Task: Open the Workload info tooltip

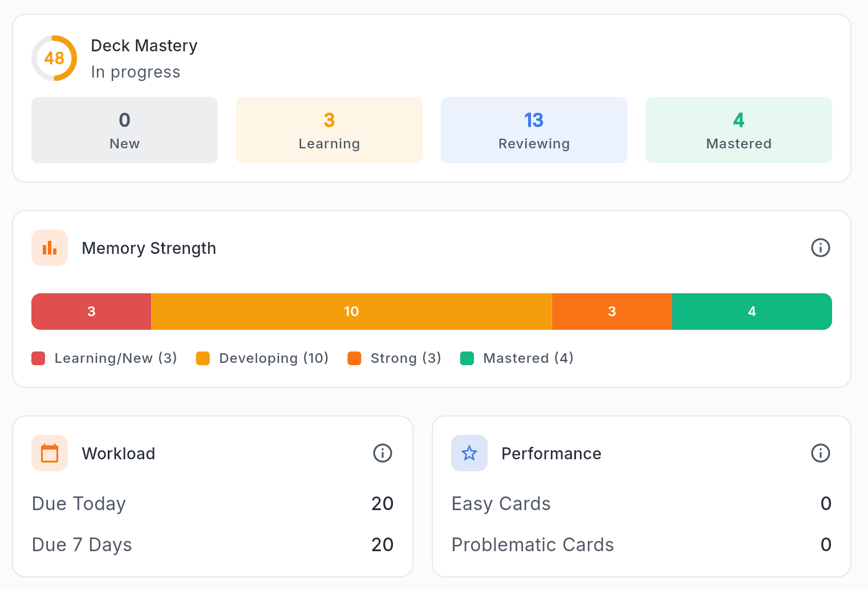Action: pyautogui.click(x=383, y=453)
